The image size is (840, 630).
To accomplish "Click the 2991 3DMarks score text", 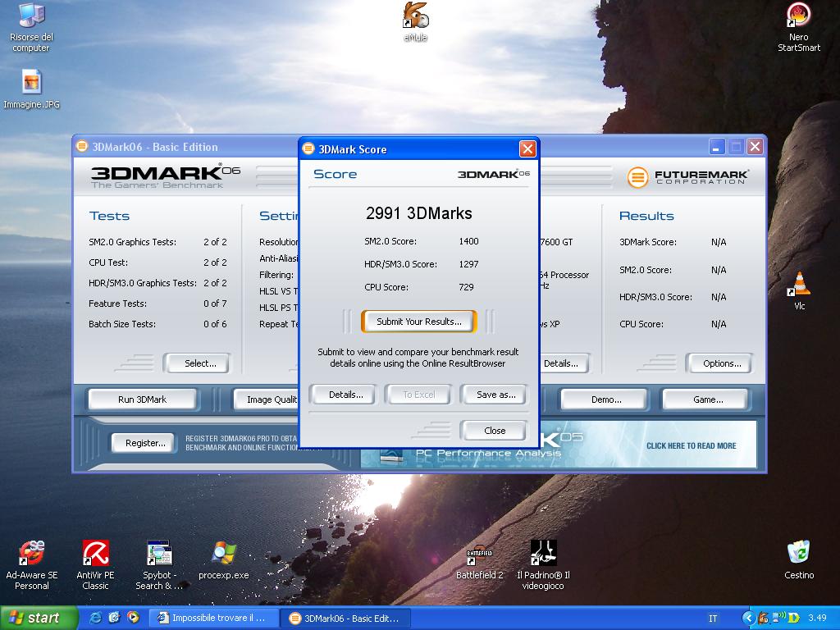I will tap(419, 213).
